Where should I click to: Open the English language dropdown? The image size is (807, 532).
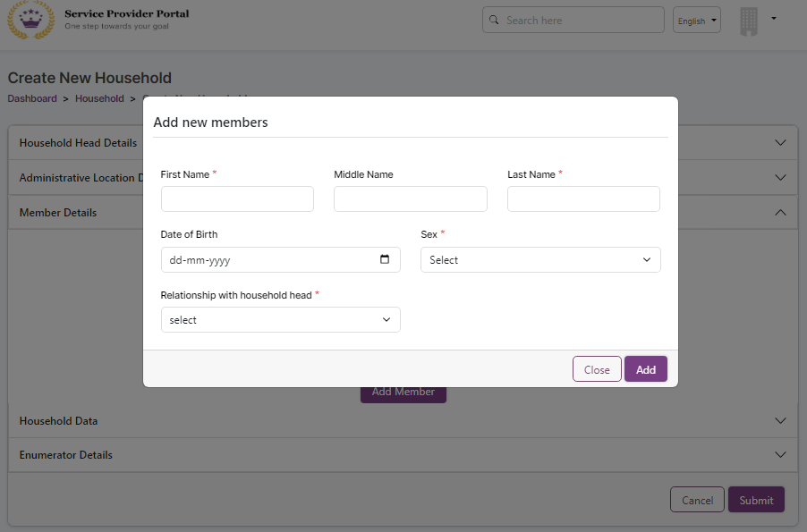point(696,21)
